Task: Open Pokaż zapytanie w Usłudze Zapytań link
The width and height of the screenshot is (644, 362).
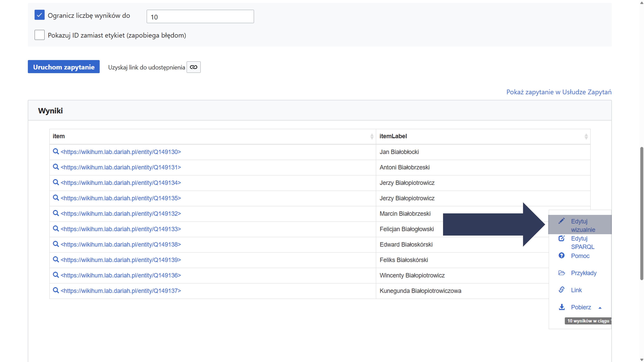Action: pos(559,92)
